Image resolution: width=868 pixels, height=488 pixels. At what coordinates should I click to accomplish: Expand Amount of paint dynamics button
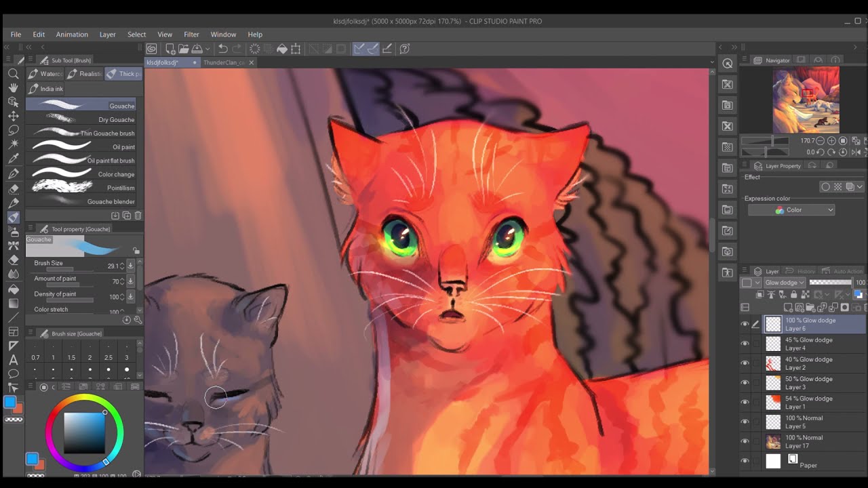pyautogui.click(x=131, y=281)
